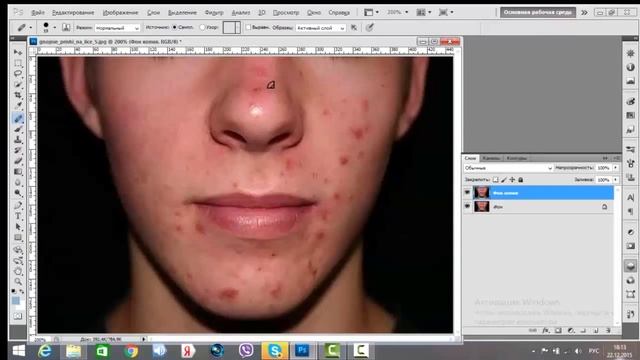Open the Filter menu
The image size is (640, 360).
click(213, 13)
